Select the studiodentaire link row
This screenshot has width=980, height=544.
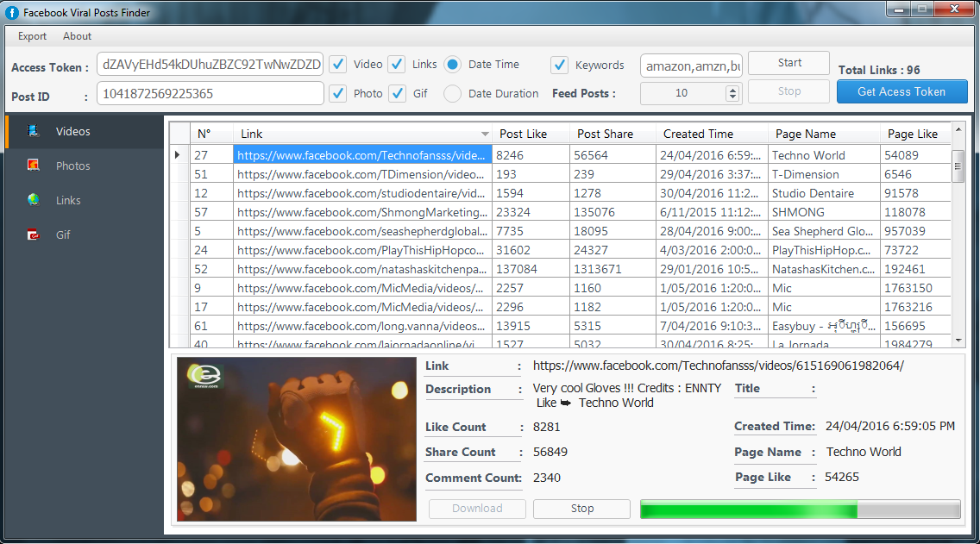(362, 193)
